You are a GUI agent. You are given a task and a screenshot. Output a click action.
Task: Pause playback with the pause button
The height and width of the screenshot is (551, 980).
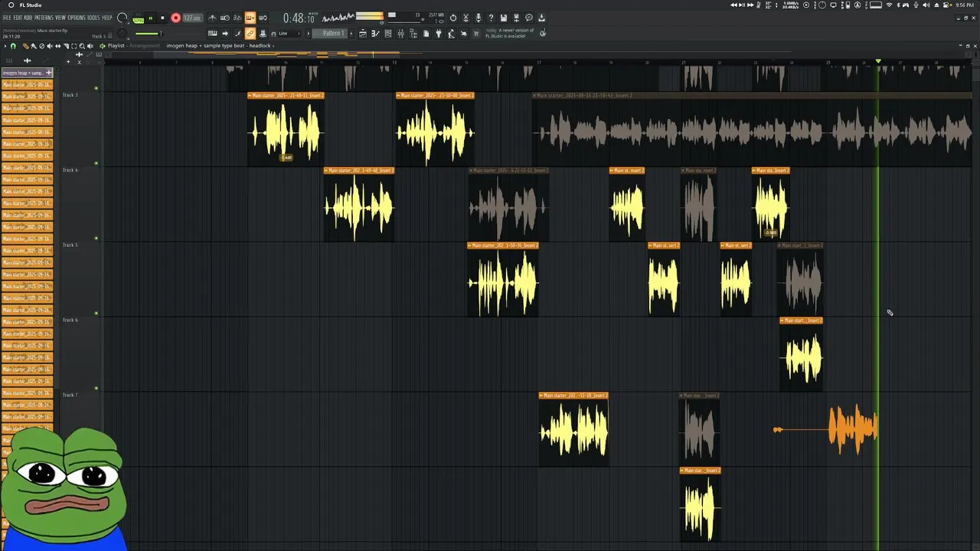151,18
